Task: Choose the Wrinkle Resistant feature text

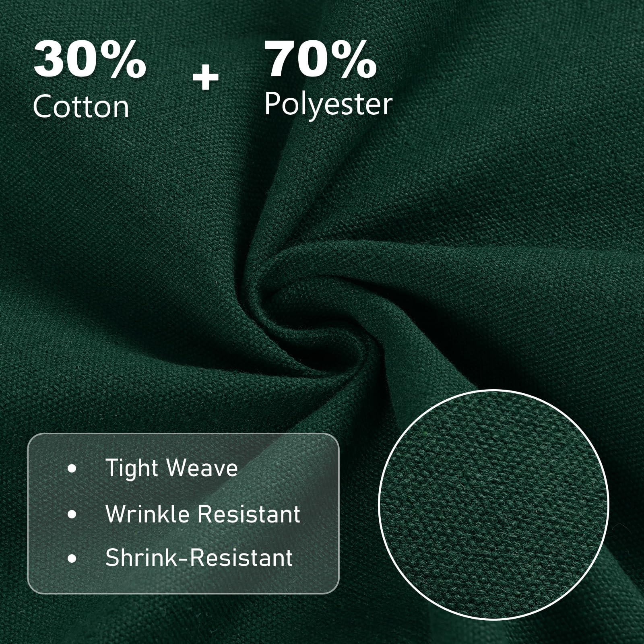Action: pyautogui.click(x=203, y=514)
